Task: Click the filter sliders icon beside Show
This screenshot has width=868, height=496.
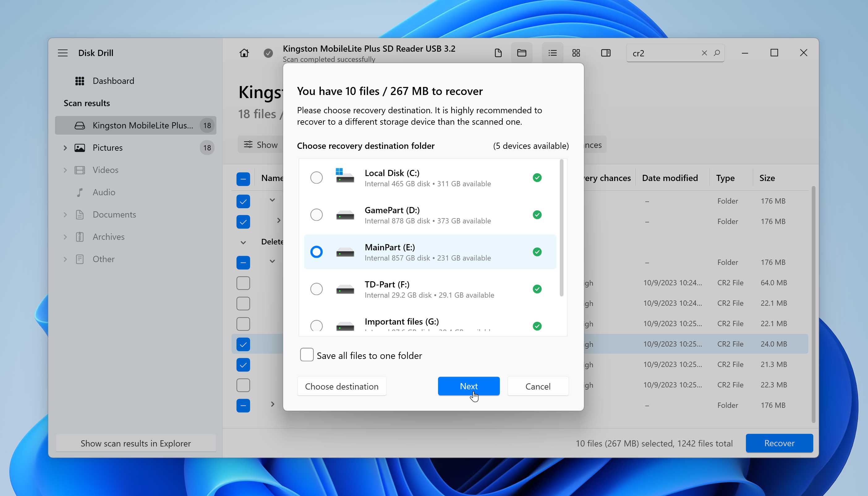Action: pos(248,144)
